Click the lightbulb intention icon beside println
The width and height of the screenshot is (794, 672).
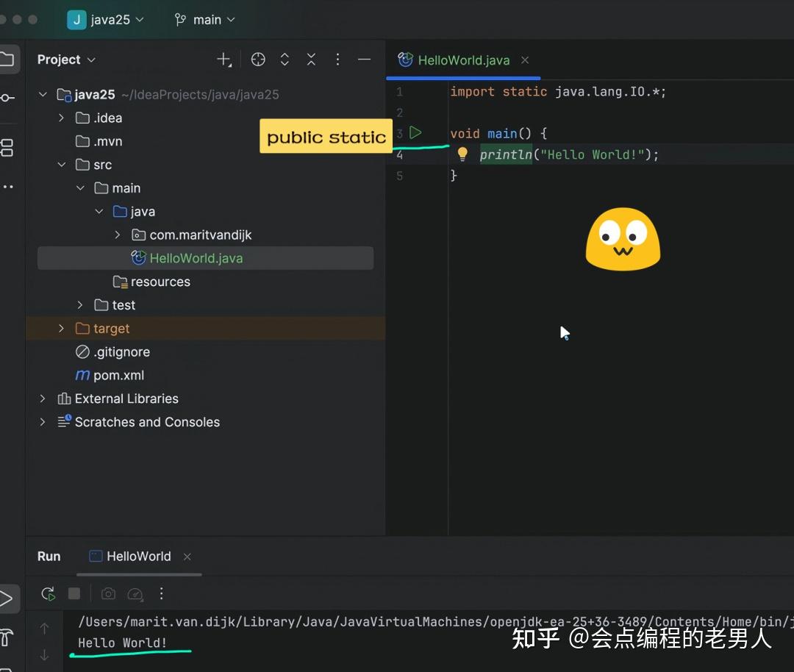[462, 154]
